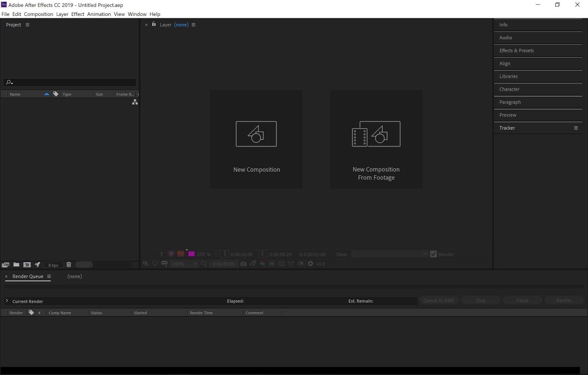Open the Tracker panel menu
Image resolution: width=588 pixels, height=375 pixels.
click(x=576, y=128)
